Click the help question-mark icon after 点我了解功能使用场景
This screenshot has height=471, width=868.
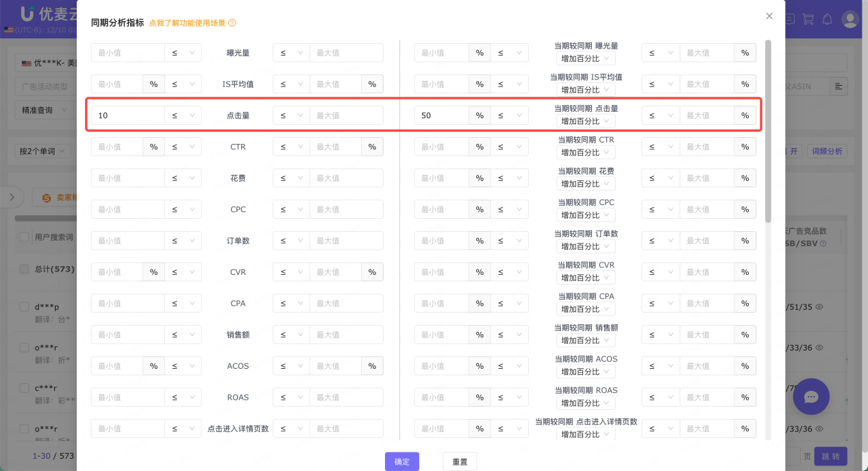[231, 23]
